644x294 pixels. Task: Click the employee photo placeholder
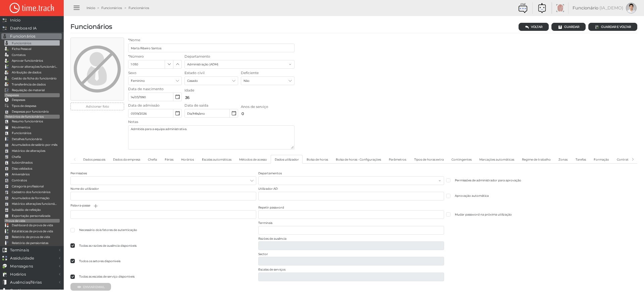[x=97, y=69]
